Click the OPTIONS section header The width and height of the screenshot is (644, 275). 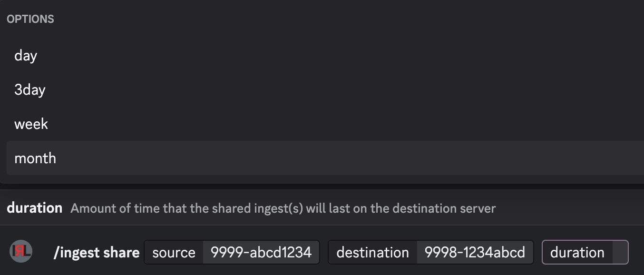(30, 19)
